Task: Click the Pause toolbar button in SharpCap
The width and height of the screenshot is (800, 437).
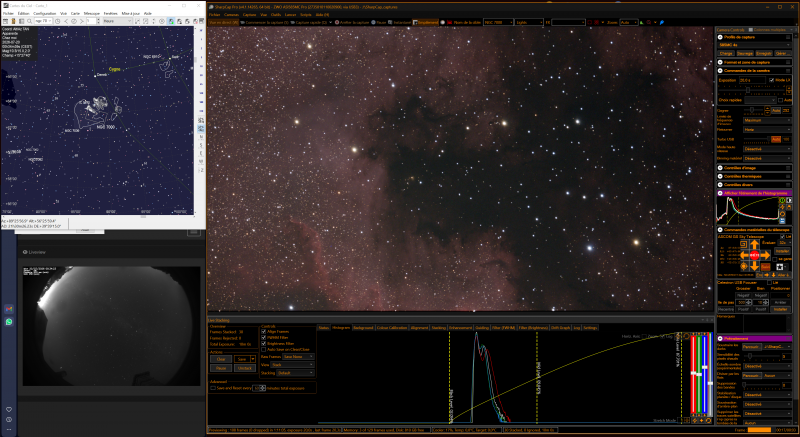Action: (378, 22)
